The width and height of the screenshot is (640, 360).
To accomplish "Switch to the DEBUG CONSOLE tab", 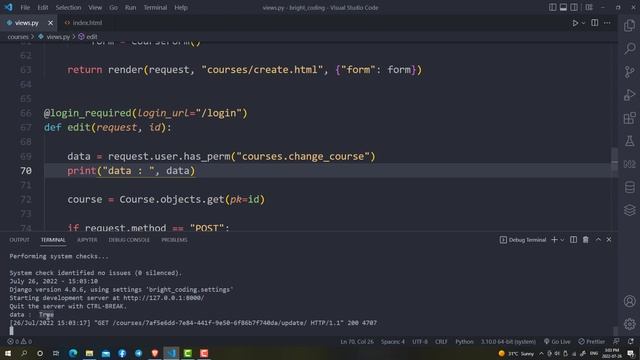I will (x=129, y=240).
